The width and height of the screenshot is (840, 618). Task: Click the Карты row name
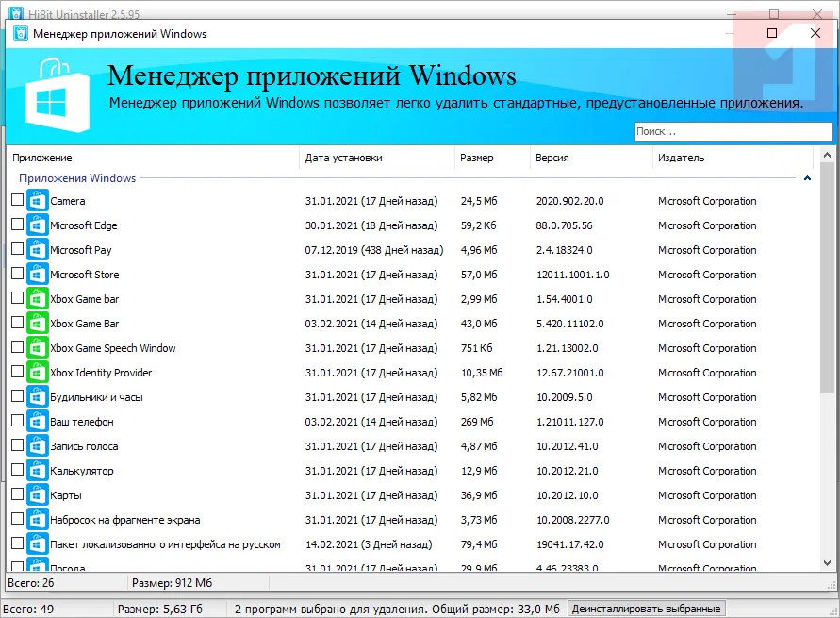point(66,495)
